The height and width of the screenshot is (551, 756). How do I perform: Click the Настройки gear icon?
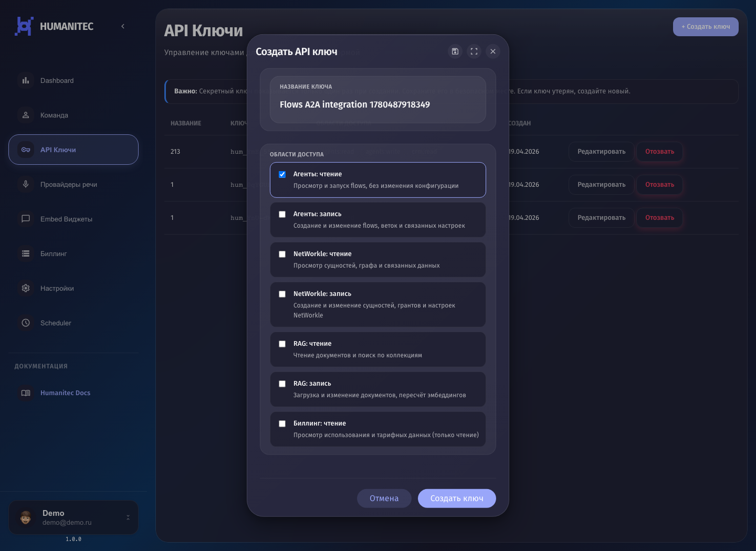coord(26,288)
